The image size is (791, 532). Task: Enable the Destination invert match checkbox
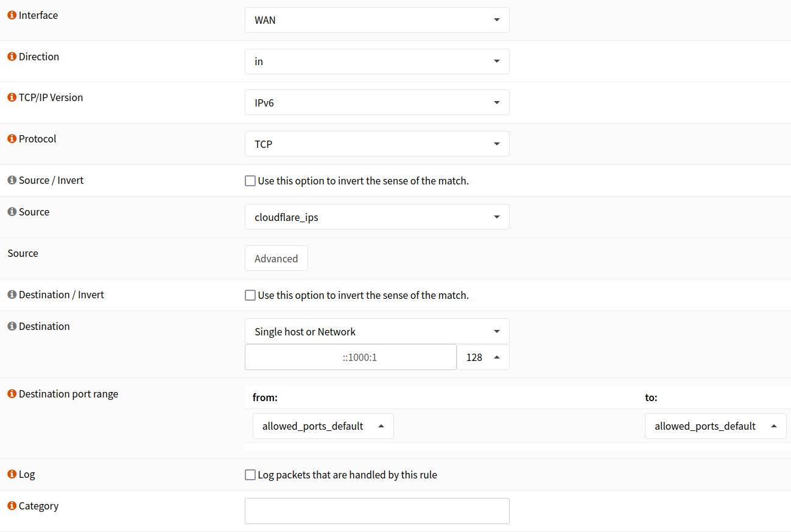(250, 295)
